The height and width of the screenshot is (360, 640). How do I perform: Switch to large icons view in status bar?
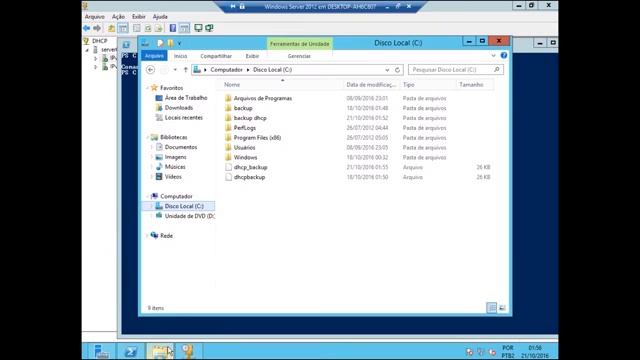pos(502,308)
